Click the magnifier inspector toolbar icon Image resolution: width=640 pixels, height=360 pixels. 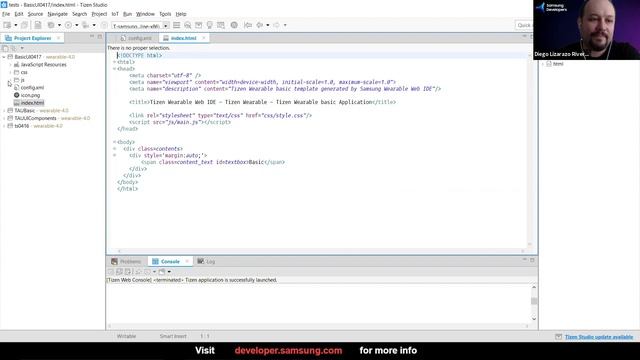click(x=187, y=25)
